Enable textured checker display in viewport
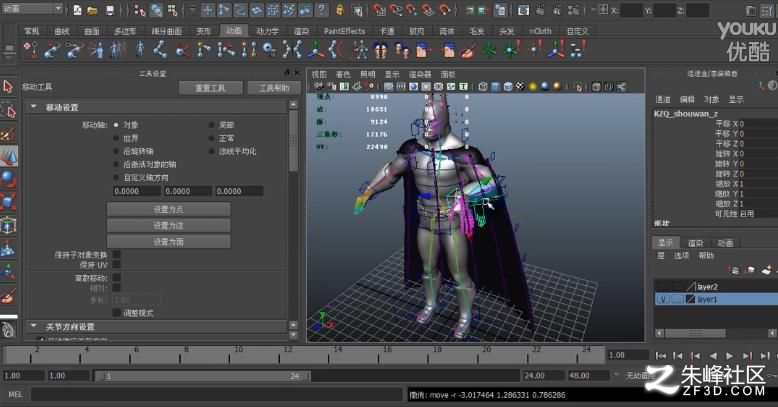This screenshot has height=407, width=778. pos(520,87)
